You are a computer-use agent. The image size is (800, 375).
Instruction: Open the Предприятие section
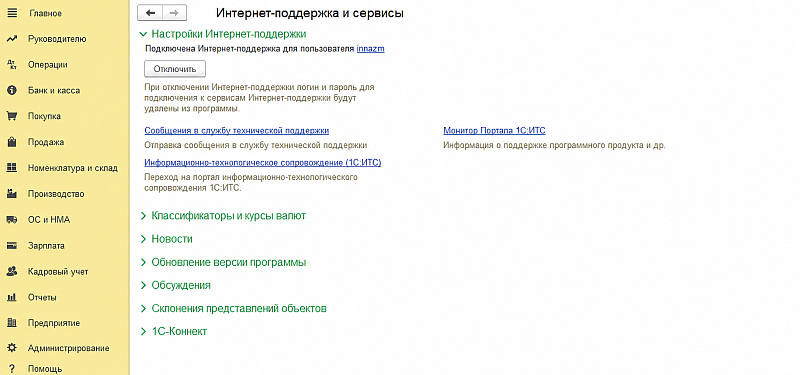click(54, 323)
